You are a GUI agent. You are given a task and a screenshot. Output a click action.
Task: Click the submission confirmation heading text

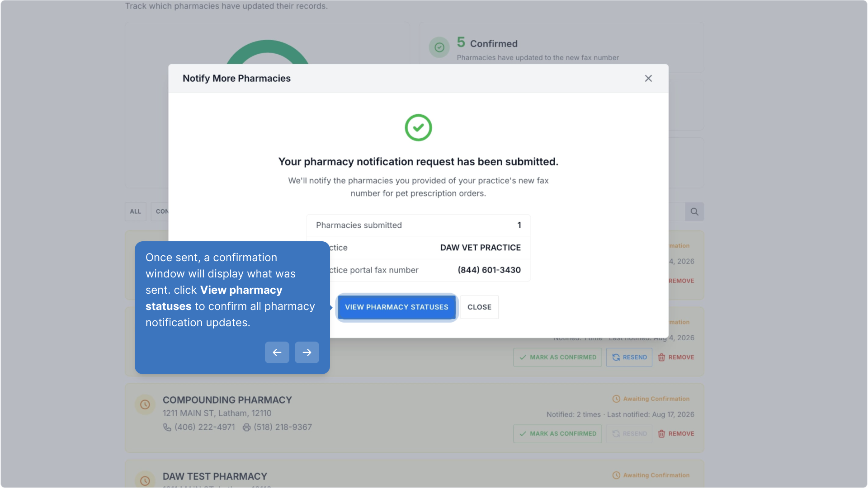(x=418, y=162)
